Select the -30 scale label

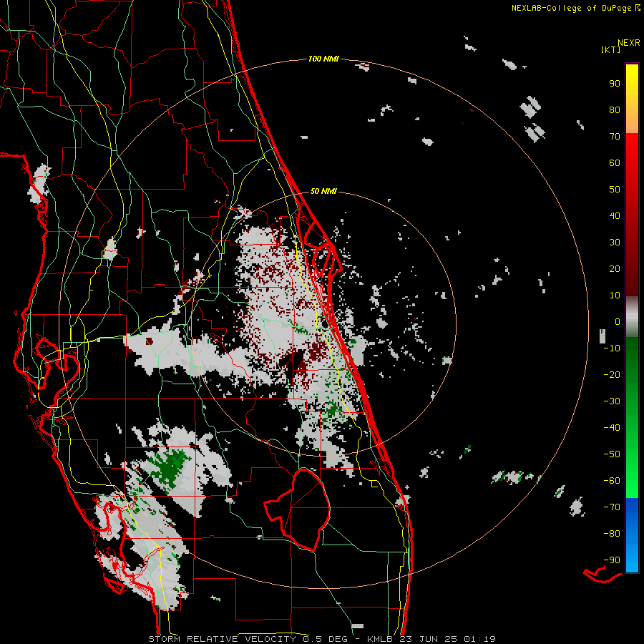612,401
